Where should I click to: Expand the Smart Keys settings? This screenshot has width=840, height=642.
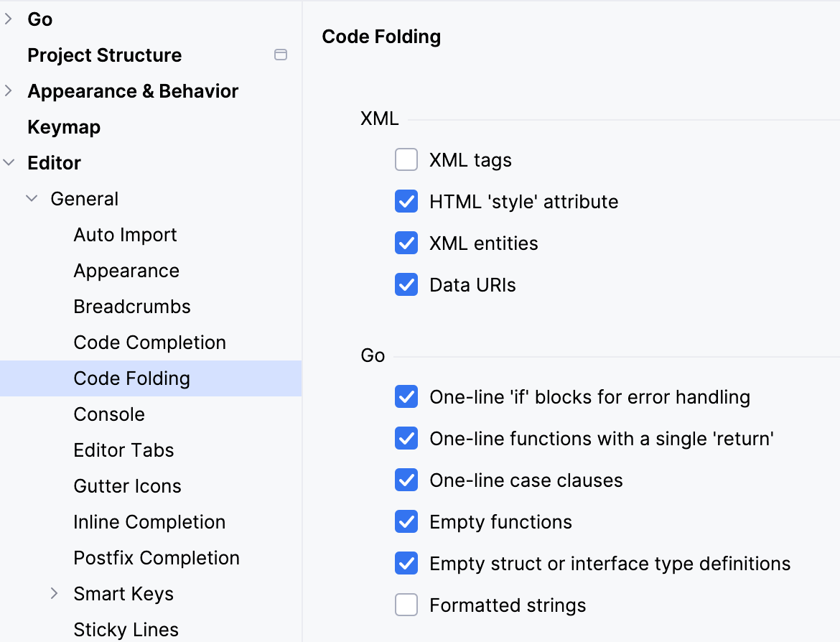pos(55,594)
